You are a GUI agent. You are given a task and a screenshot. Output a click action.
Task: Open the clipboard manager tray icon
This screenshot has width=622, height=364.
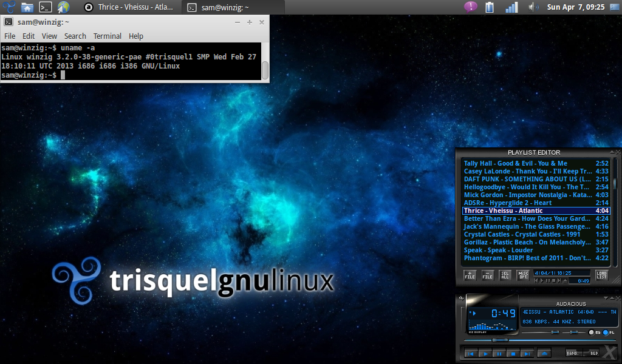click(490, 7)
